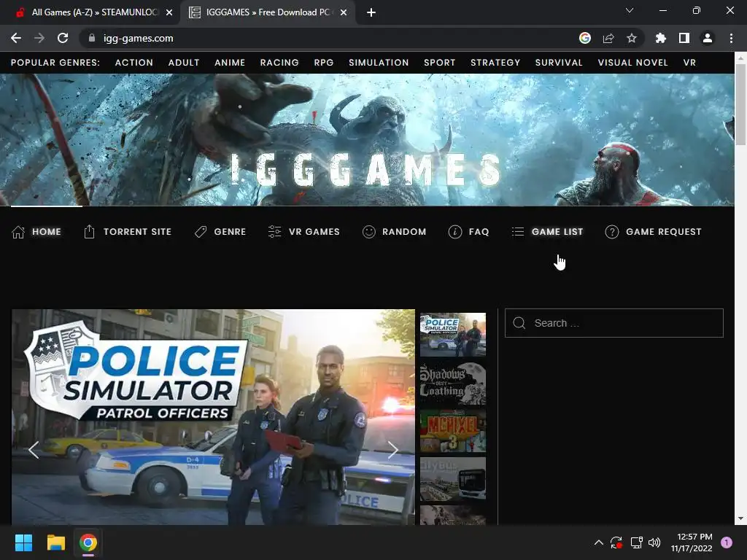Click the Game Request question mark icon
The image size is (747, 560).
(x=612, y=232)
